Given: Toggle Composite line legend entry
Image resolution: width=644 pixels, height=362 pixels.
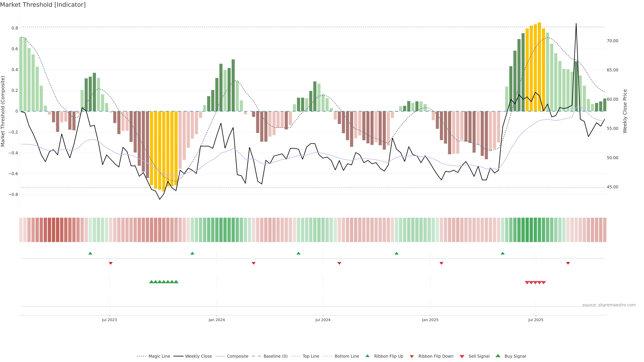Looking at the screenshot, I should click(237, 356).
